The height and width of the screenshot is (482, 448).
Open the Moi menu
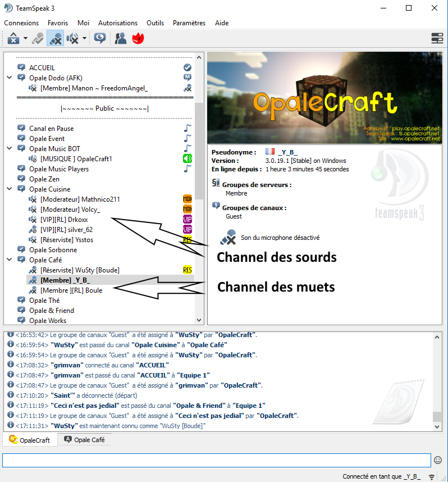[83, 23]
